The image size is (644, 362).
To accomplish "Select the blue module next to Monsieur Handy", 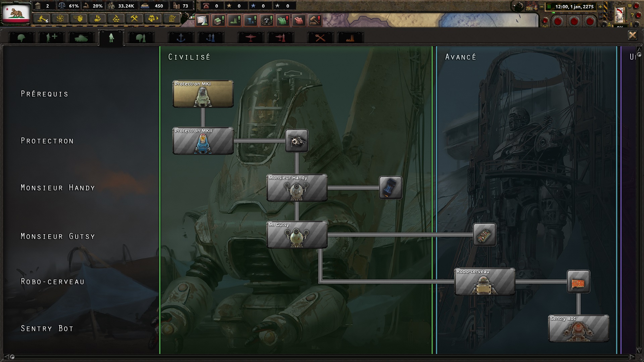I will point(391,188).
